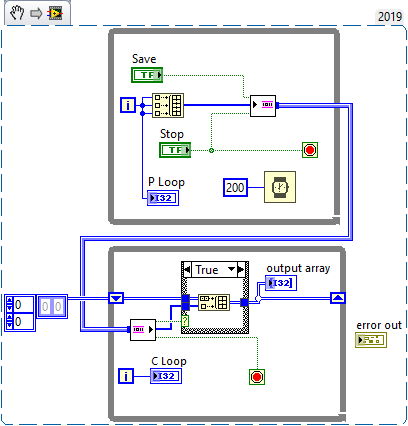Click the case structure output tunnel
The width and height of the screenshot is (408, 426).
coord(244,302)
